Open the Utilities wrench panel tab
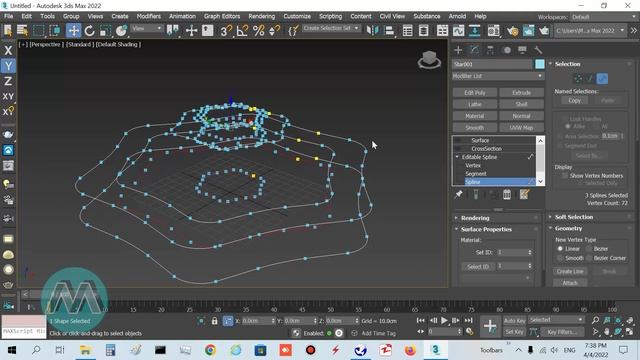Image resolution: width=640 pixels, height=360 pixels. point(538,50)
